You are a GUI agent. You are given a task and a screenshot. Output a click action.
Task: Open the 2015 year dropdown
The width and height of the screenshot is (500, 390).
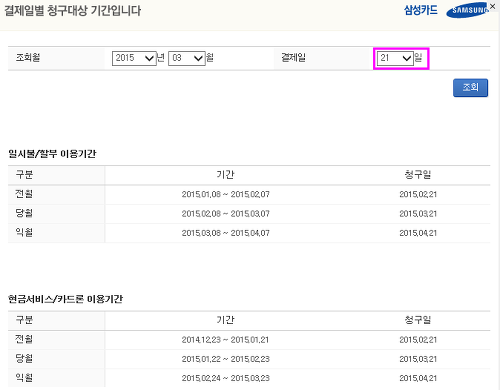(x=134, y=58)
